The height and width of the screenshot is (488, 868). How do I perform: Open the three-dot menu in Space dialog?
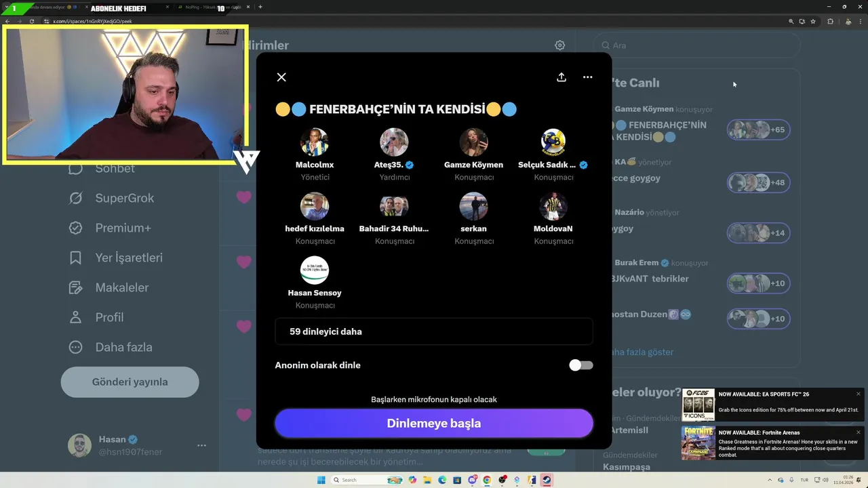click(588, 77)
